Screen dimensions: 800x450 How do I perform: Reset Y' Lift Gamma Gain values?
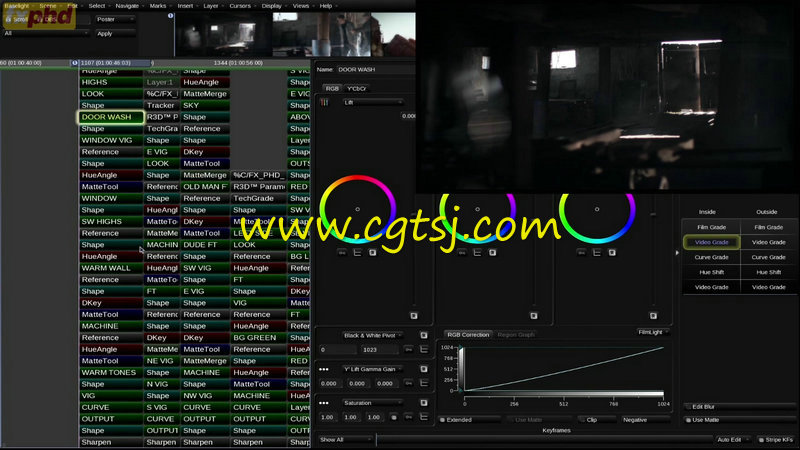[423, 369]
